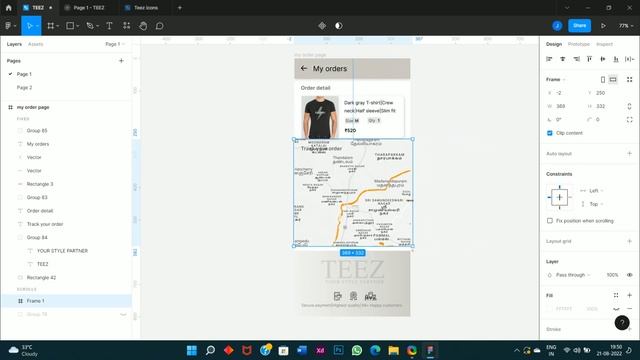The width and height of the screenshot is (640, 360).
Task: Click the X position input field
Action: (565, 93)
